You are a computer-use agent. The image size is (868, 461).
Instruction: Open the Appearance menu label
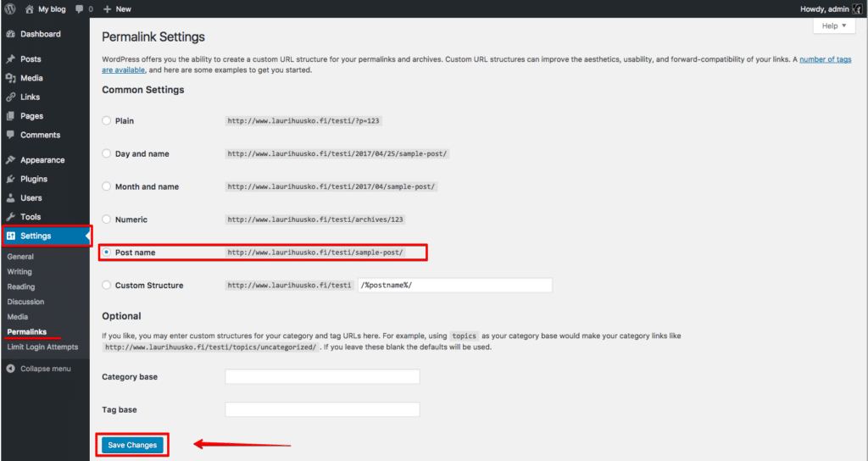(42, 160)
